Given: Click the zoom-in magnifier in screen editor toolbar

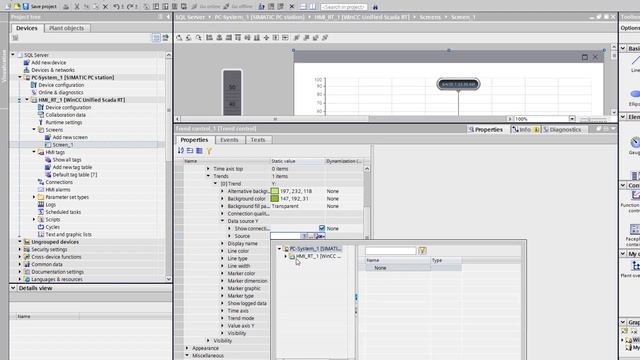Looking at the screenshot, I should click(179, 38).
